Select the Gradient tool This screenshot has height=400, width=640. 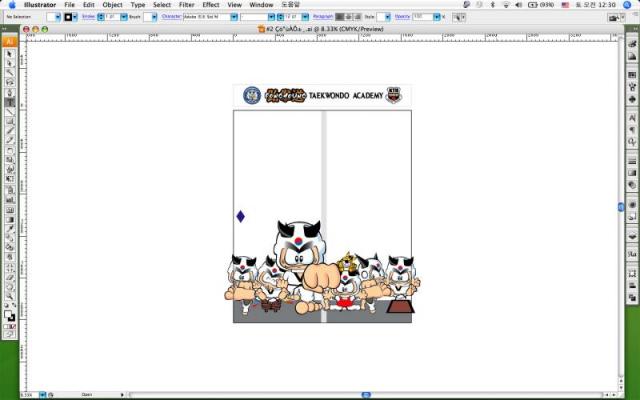pyautogui.click(x=10, y=220)
